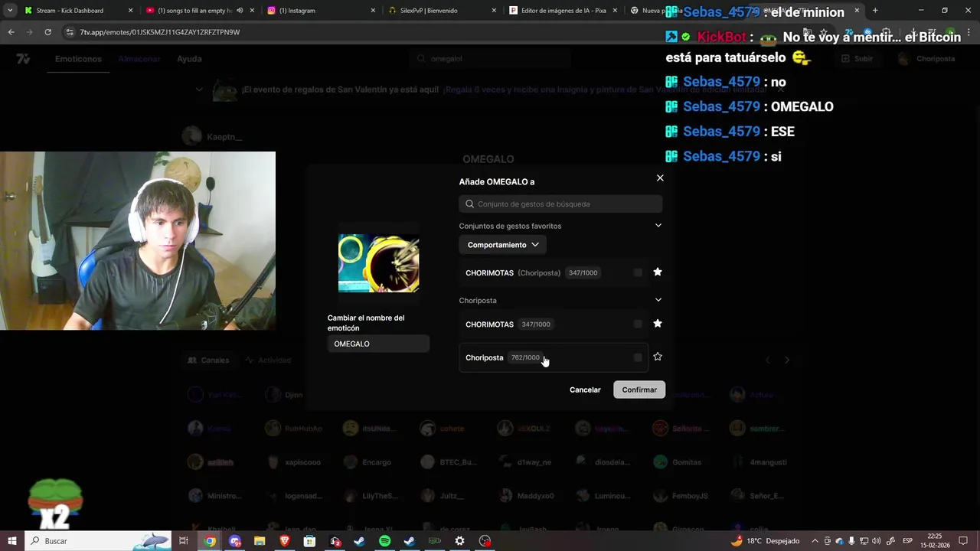Check the CHORIMOTAS (Choriposta) favorites row checkbox
Image resolution: width=980 pixels, height=551 pixels.
[x=638, y=272]
